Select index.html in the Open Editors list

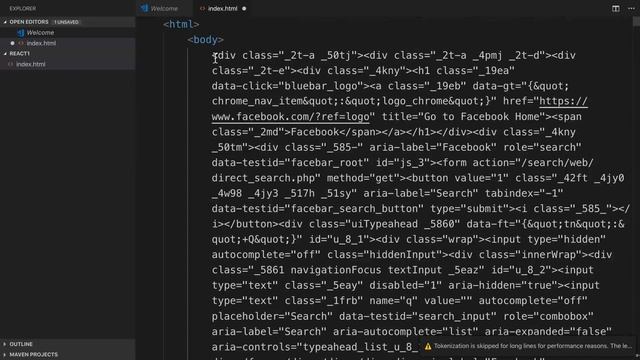click(x=41, y=43)
